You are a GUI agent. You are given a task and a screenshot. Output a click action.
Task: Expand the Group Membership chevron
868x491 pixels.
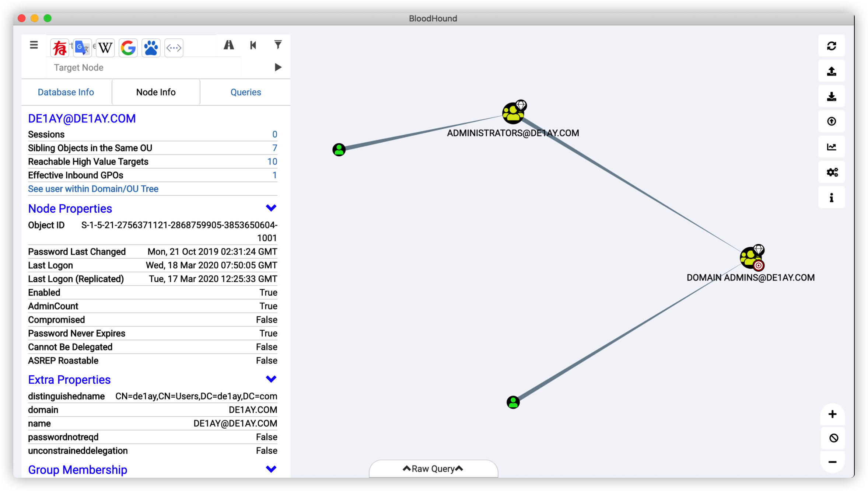click(x=271, y=469)
